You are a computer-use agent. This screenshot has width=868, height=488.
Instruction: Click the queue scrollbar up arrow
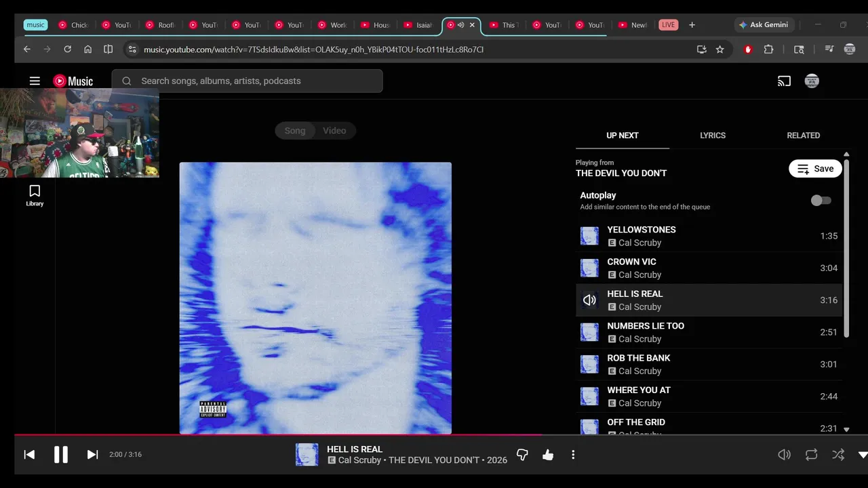[846, 155]
